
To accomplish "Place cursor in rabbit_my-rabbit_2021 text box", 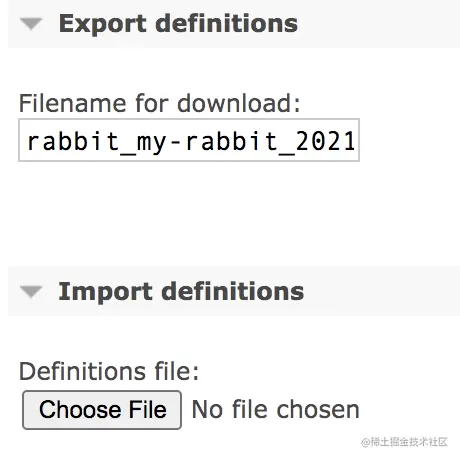I will point(189,140).
